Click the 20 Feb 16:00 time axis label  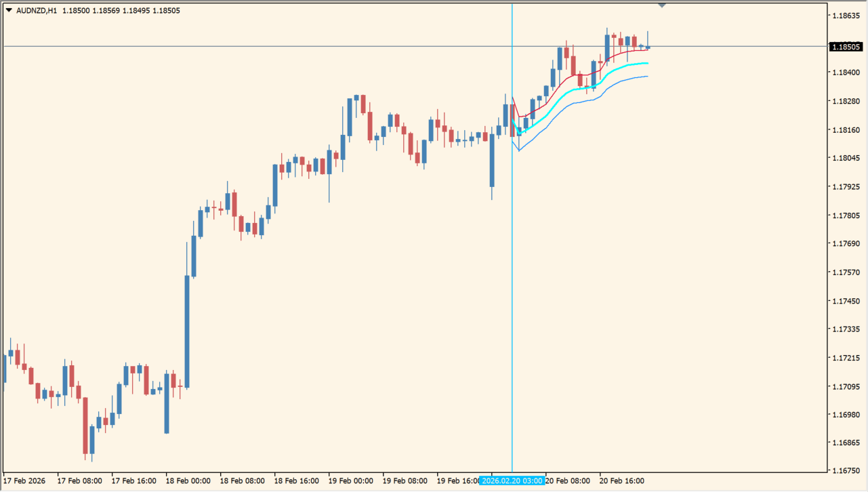coord(622,481)
